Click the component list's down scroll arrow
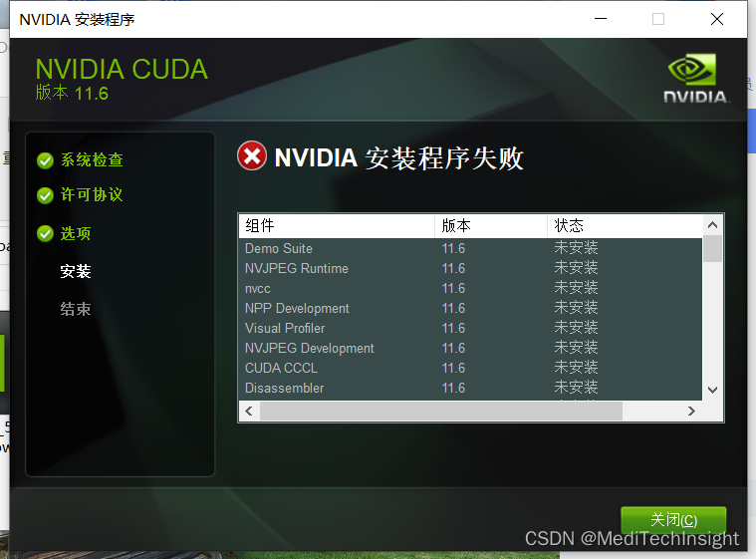The image size is (756, 559). [712, 390]
